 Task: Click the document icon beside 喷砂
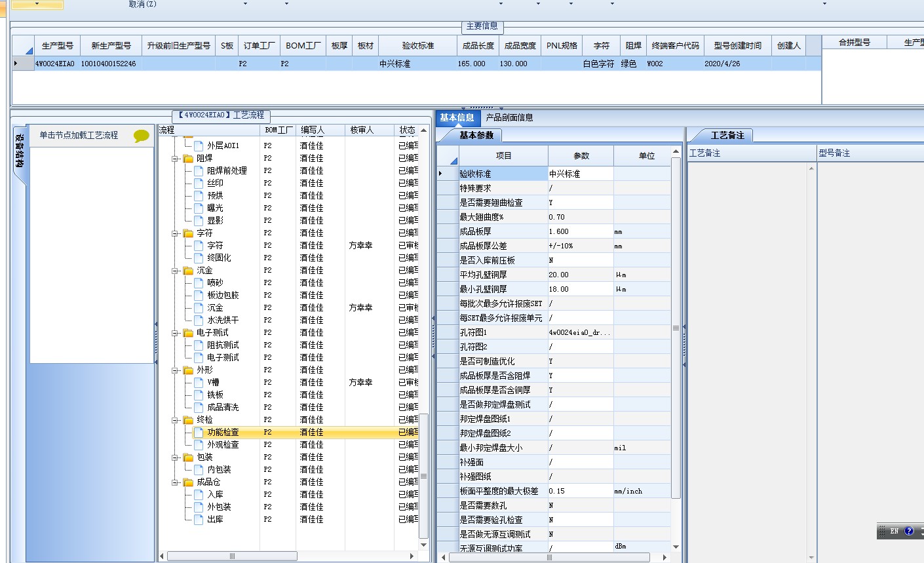[199, 282]
